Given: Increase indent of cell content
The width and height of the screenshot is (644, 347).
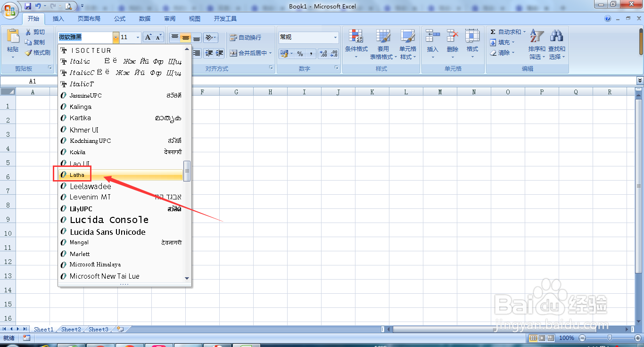Looking at the screenshot, I should click(219, 53).
